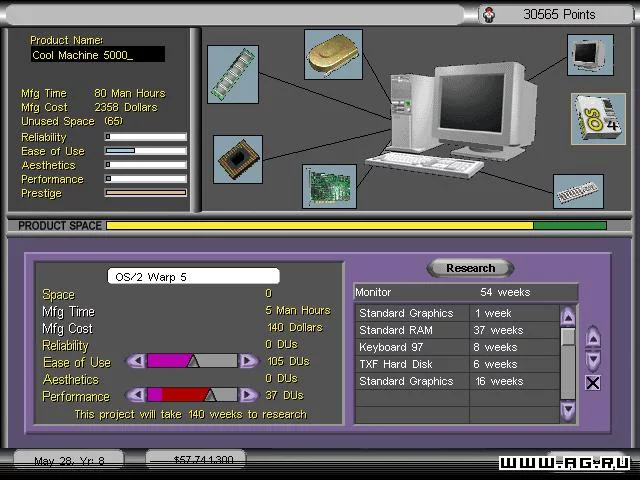Click the 105 DUs value
Viewport: 640px width, 480px height.
[288, 361]
